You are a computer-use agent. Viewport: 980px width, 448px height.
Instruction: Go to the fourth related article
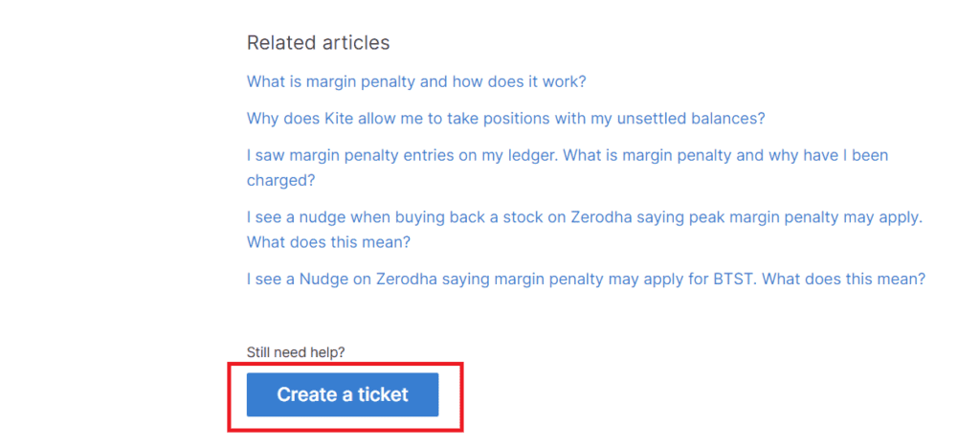584,217
